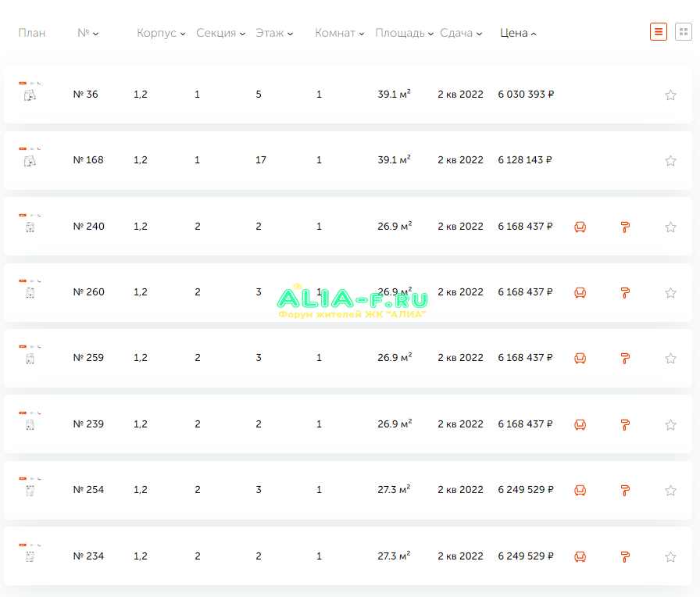
Task: Switch to list view layout
Action: (658, 32)
